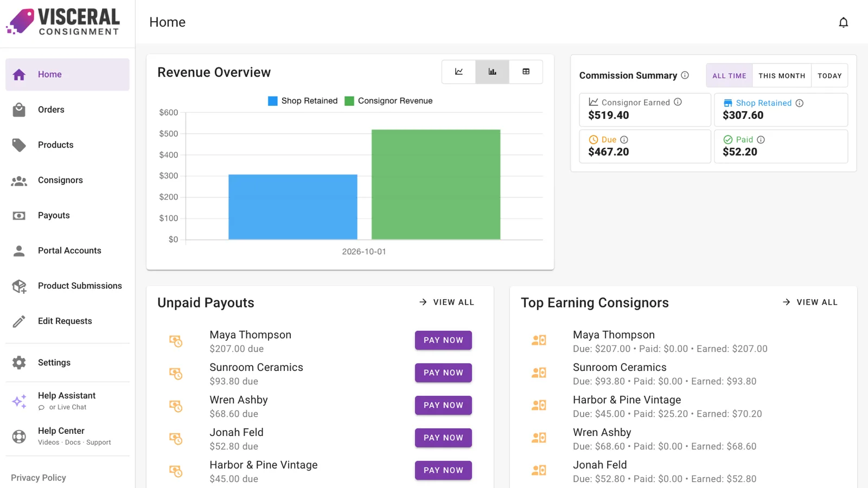Screen dimensions: 868x488
Task: Select the Today tab
Action: (829, 75)
